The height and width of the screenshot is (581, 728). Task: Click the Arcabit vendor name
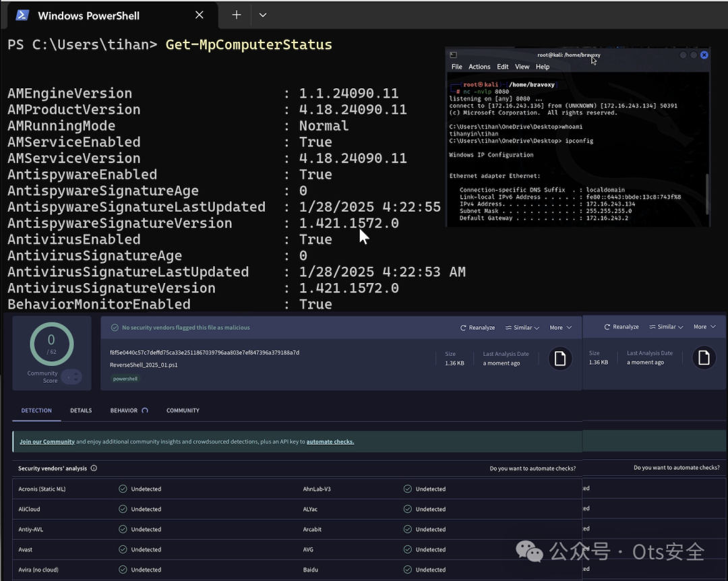(x=312, y=530)
